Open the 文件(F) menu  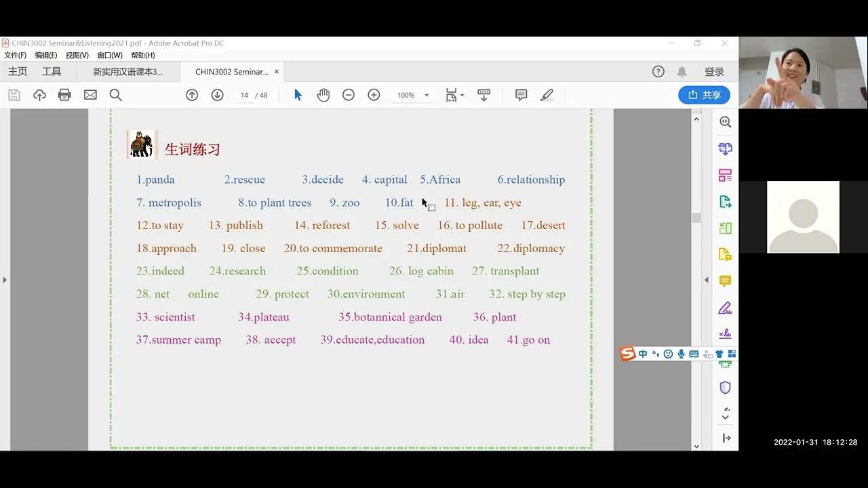click(15, 55)
